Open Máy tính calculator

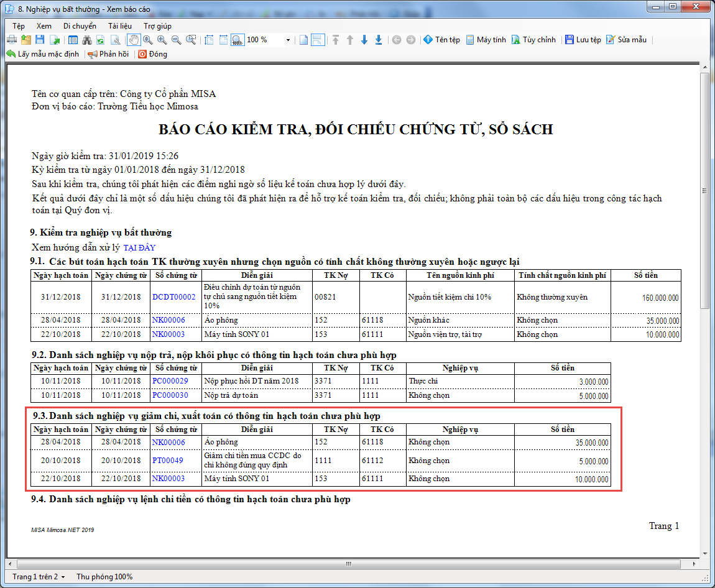[x=486, y=40]
